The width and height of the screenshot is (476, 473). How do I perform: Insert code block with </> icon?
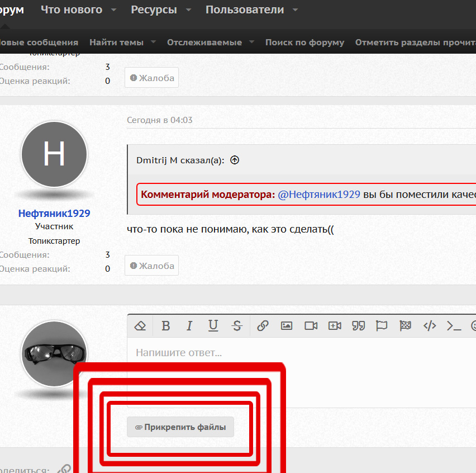(430, 326)
